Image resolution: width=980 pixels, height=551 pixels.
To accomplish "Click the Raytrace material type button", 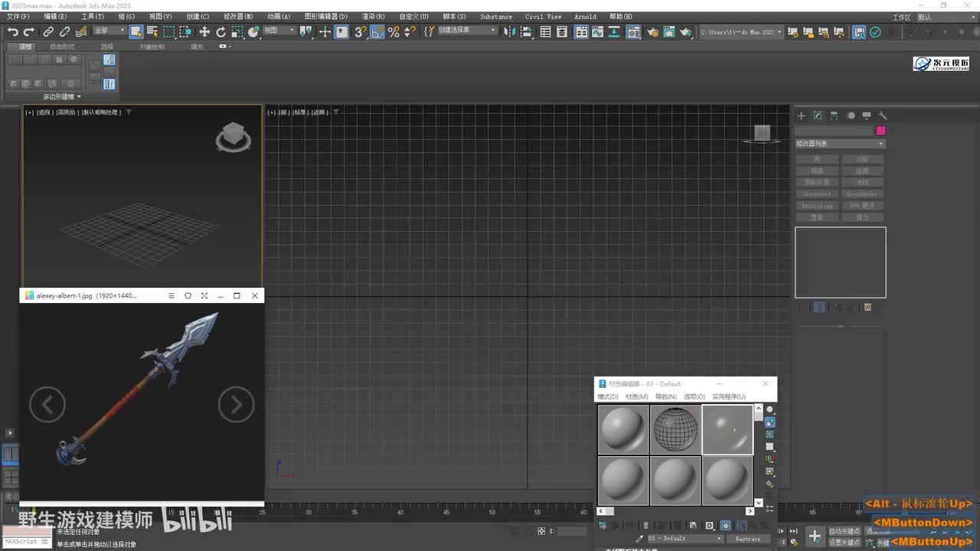I will 748,539.
